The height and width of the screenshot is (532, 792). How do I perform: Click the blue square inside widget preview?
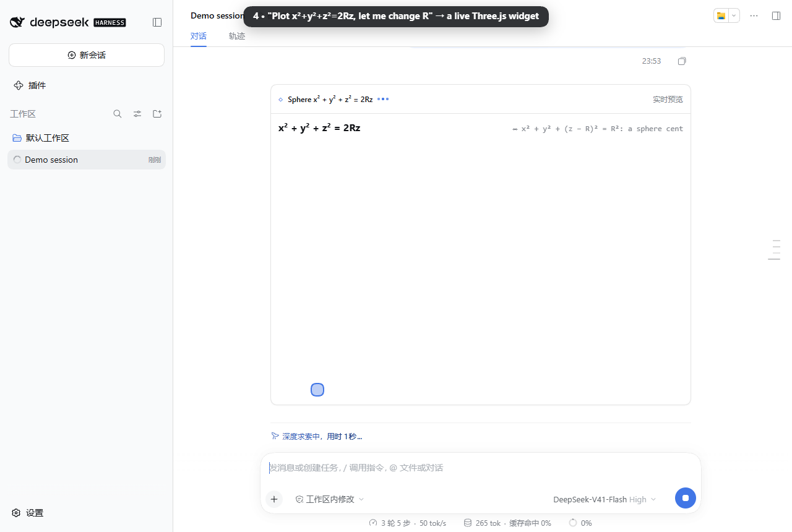tap(317, 390)
